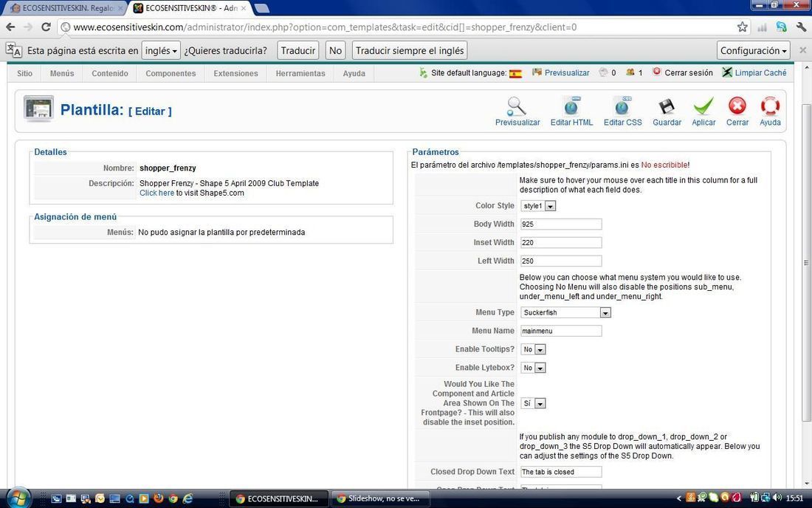Click the page vertical scrollbar
812x508 pixels.
tap(806, 263)
